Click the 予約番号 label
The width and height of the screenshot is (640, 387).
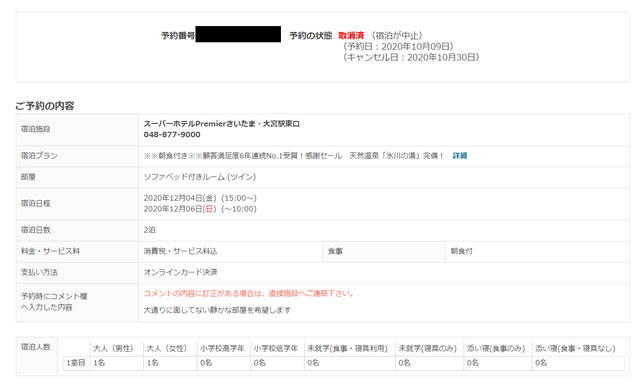click(x=178, y=36)
